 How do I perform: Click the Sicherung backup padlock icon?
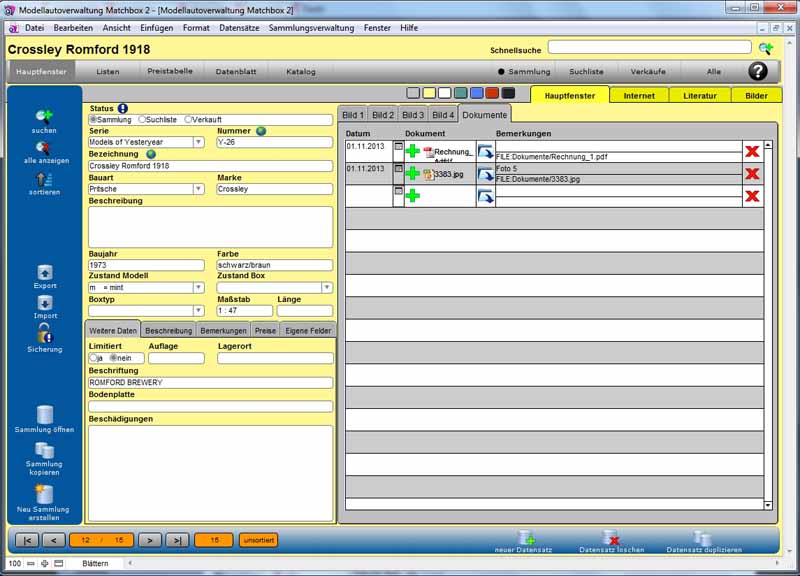pyautogui.click(x=45, y=334)
